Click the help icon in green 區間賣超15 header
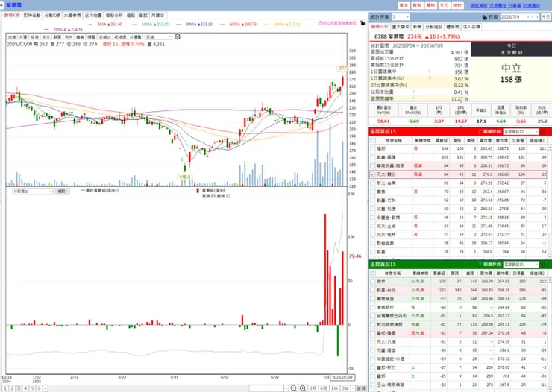Image resolution: width=552 pixels, height=392 pixels. [x=480, y=264]
